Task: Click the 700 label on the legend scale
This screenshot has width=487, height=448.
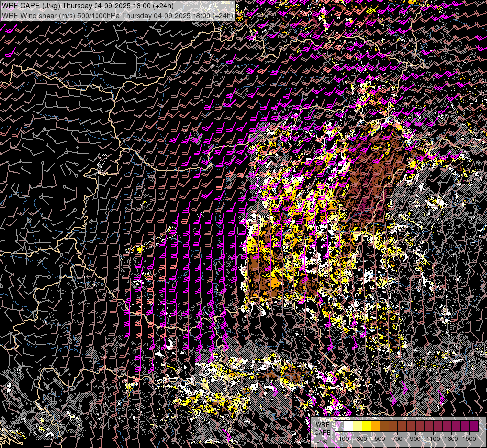Action: (398, 439)
